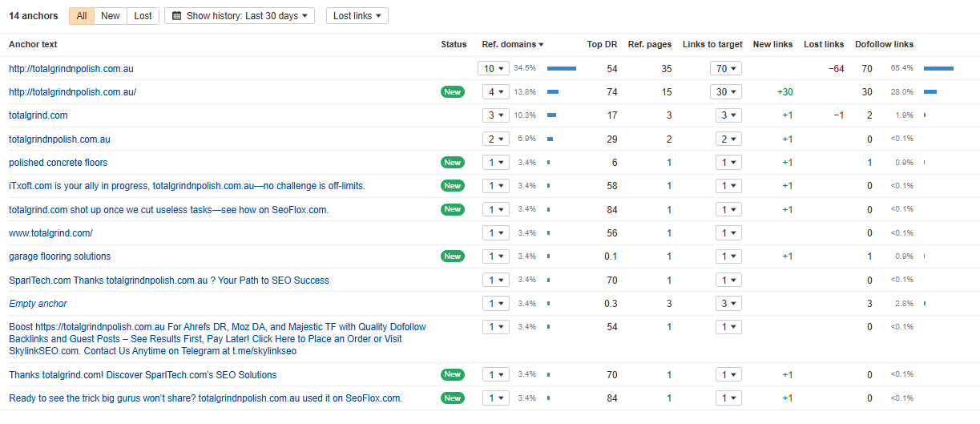This screenshot has width=980, height=424.
Task: Click the New badge on garage flooring solutions row
Action: [453, 256]
